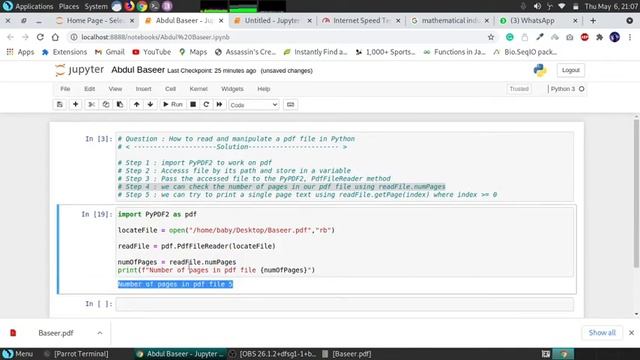
Task: Open the Places menu in top panel
Action: pyautogui.click(x=69, y=6)
